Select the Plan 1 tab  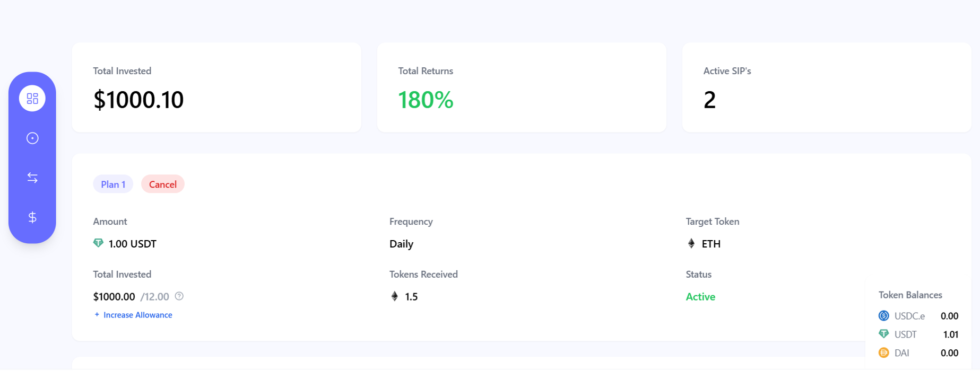pos(113,184)
